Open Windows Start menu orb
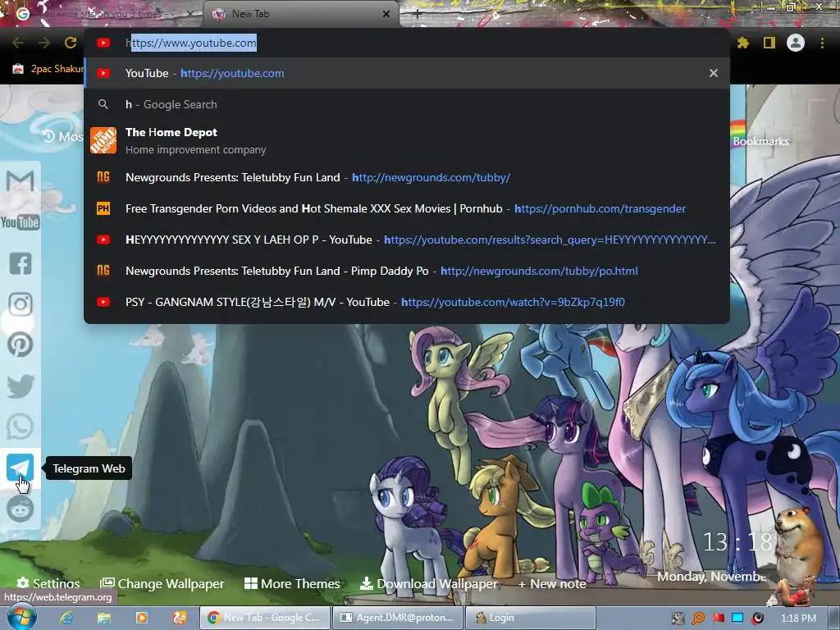 [21, 617]
